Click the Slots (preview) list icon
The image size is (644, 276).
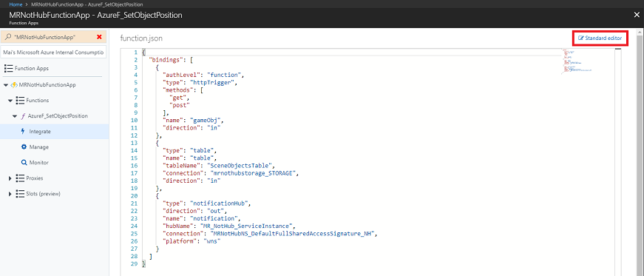pyautogui.click(x=19, y=193)
